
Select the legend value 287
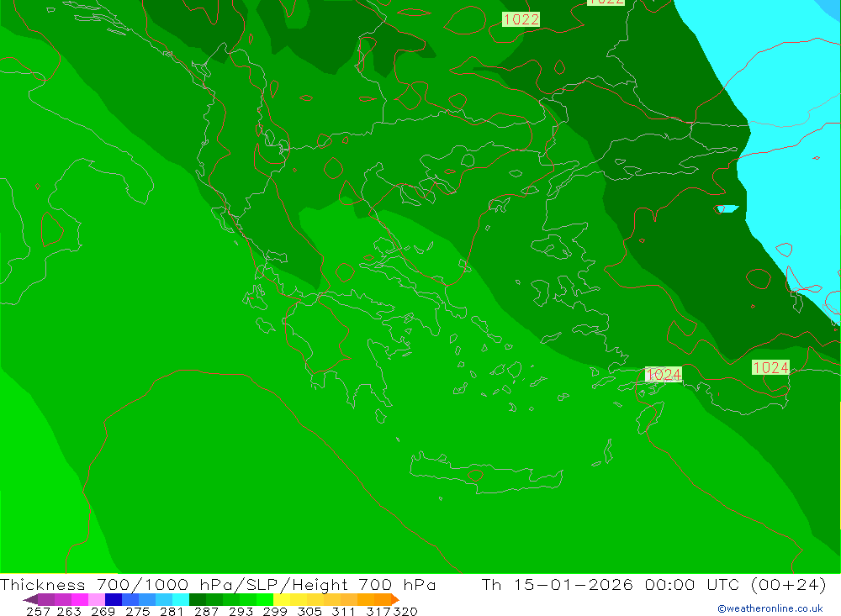[x=206, y=611]
